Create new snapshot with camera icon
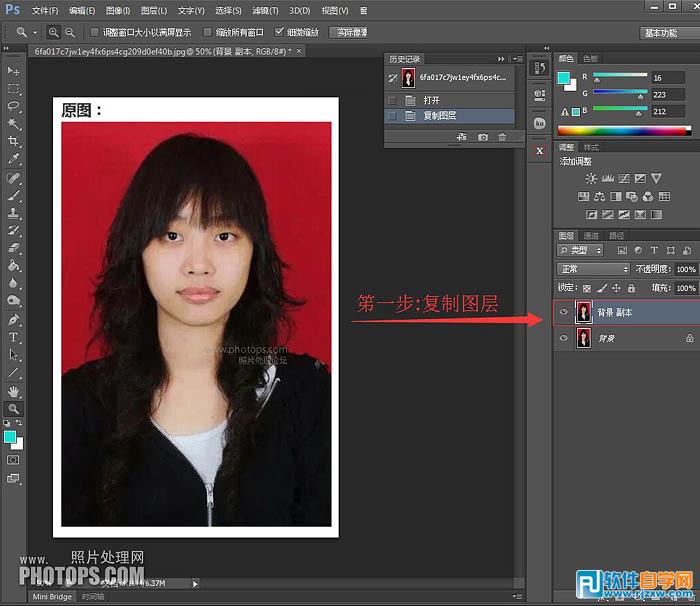The width and height of the screenshot is (700, 606). [x=483, y=136]
